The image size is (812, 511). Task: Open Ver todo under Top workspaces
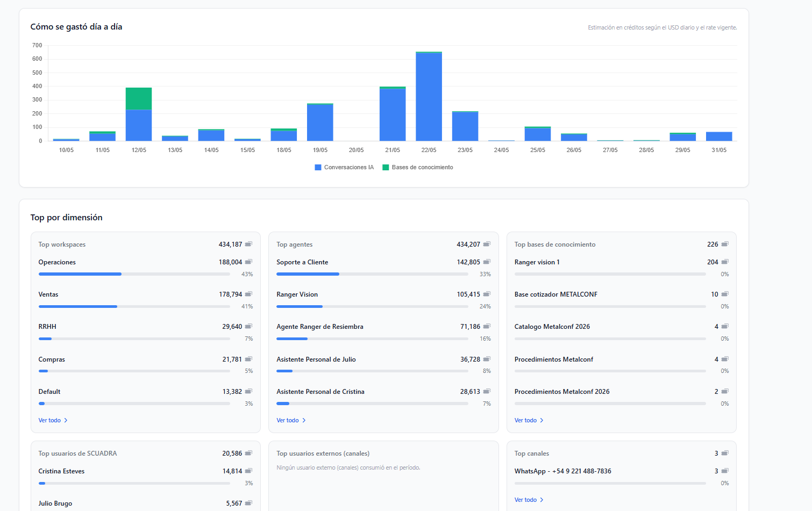coord(53,420)
